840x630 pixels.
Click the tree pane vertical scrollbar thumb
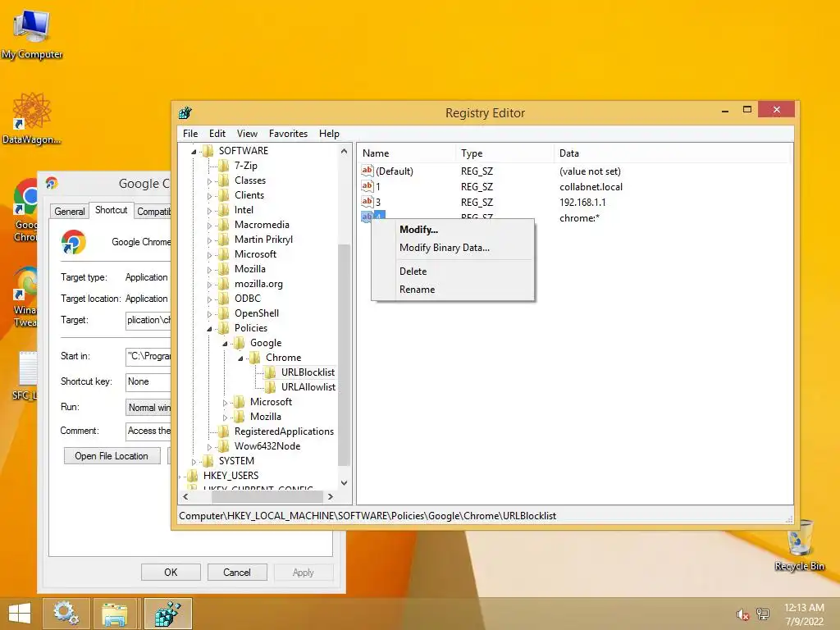[x=344, y=354]
